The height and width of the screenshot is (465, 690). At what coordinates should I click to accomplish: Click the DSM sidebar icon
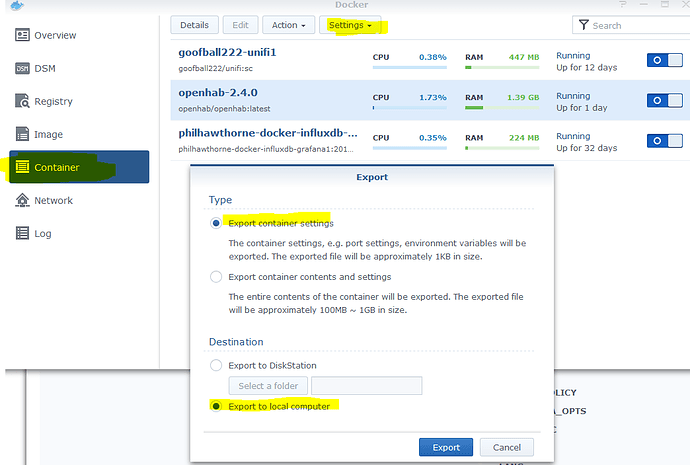(x=22, y=68)
